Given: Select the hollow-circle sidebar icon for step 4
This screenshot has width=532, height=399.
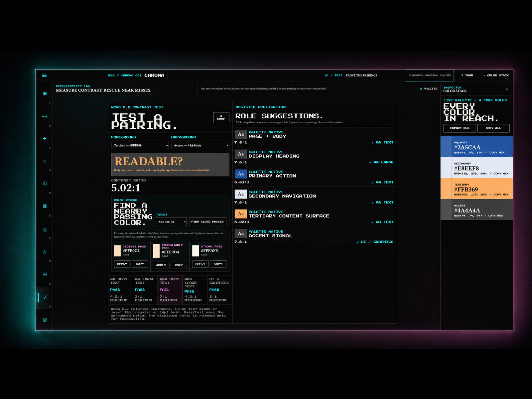Looking at the screenshot, I should click(45, 161).
